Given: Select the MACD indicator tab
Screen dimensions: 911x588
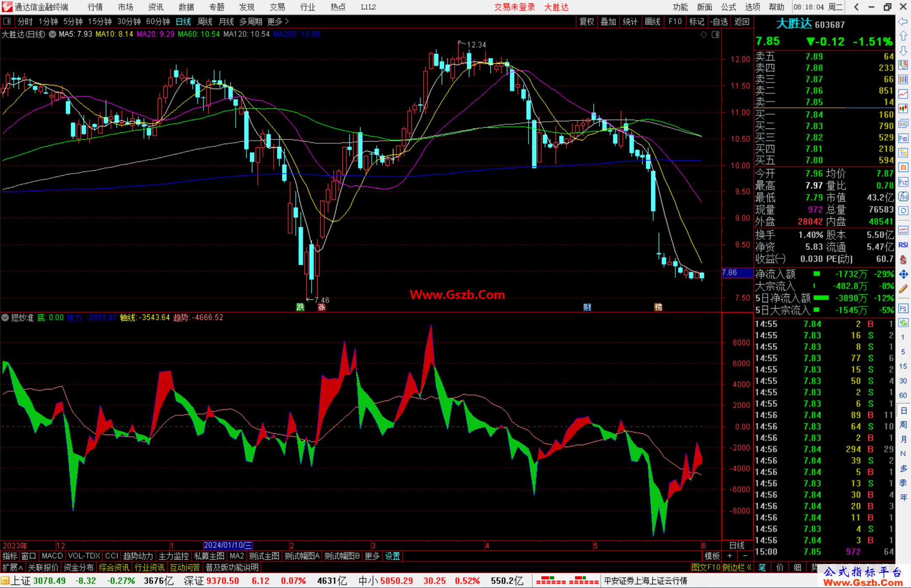Looking at the screenshot, I should (x=52, y=556).
